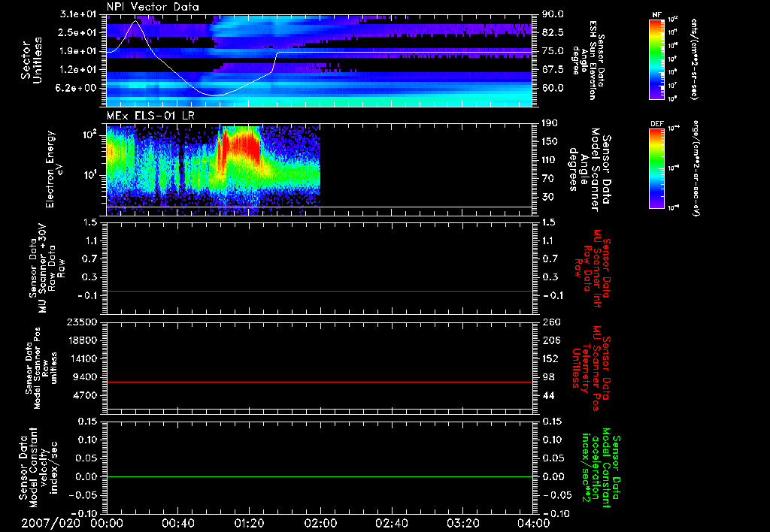Click the '01:20' time tick label
The height and width of the screenshot is (532, 770).
[249, 523]
